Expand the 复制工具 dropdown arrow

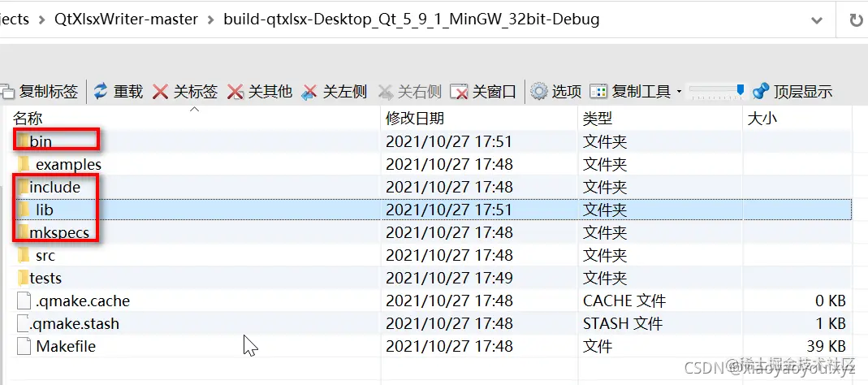[679, 92]
